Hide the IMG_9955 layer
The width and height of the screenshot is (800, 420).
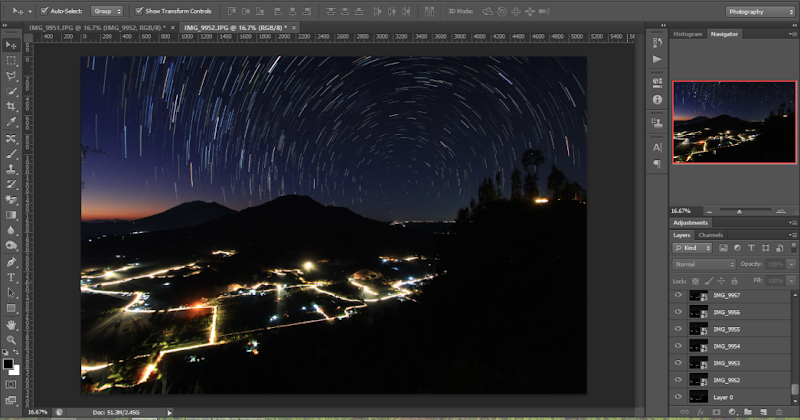coord(678,329)
